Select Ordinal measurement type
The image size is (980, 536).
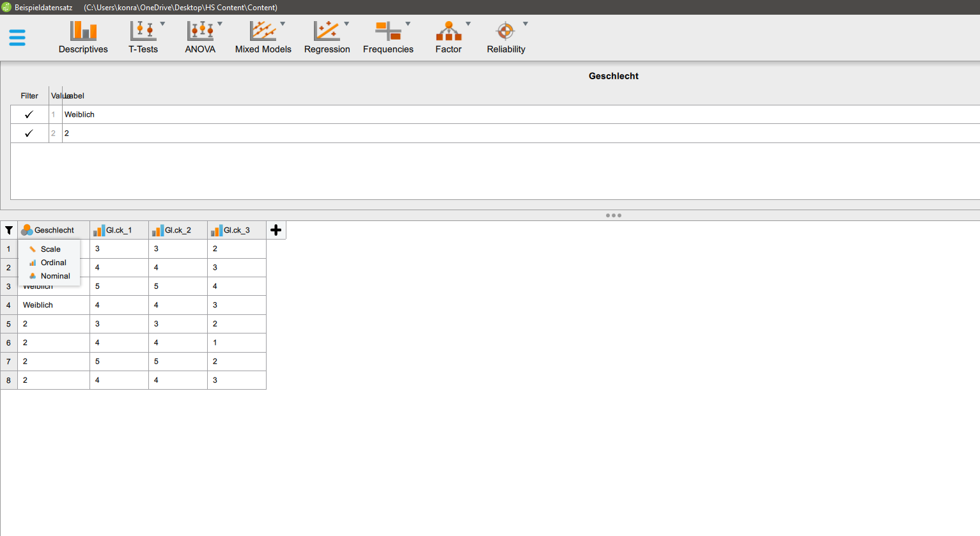pos(53,263)
